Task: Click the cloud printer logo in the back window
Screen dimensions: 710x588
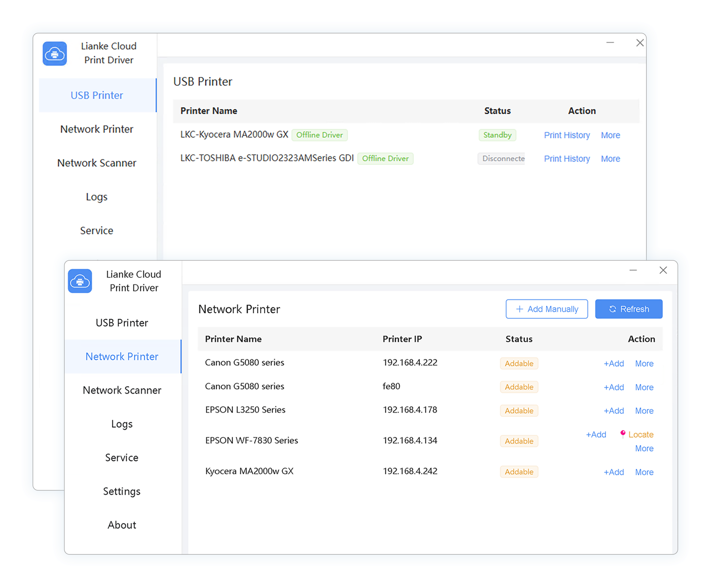Action: [55, 54]
